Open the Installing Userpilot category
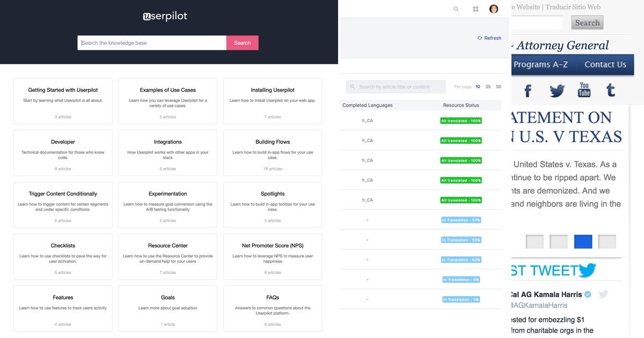This screenshot has height=338, width=644. 273,101
